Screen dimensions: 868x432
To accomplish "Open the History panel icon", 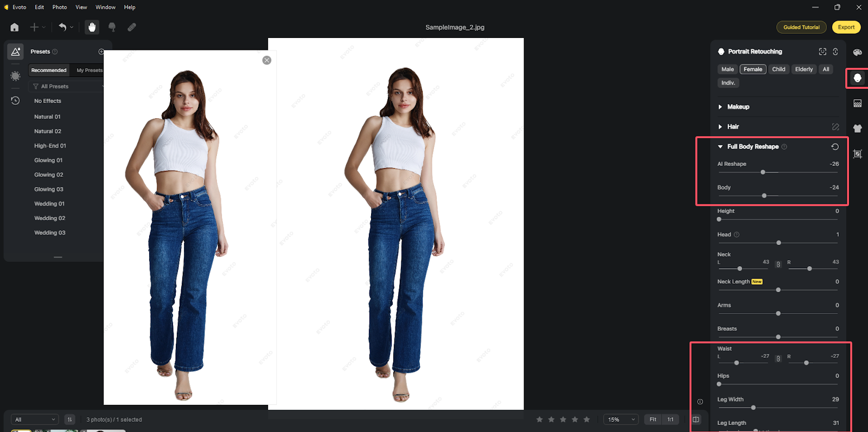I will click(15, 101).
